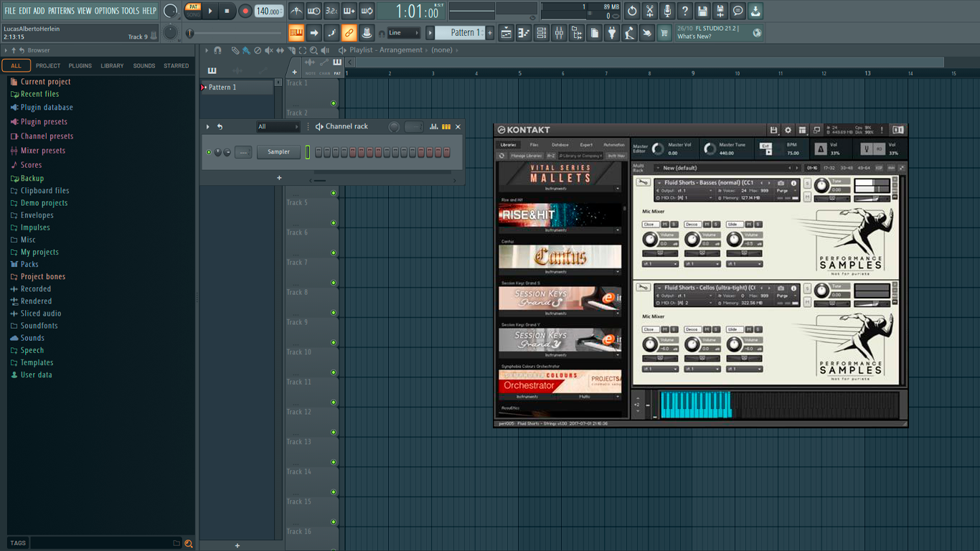Click the export download arrow icon
This screenshot has width=980, height=551.
point(755,11)
